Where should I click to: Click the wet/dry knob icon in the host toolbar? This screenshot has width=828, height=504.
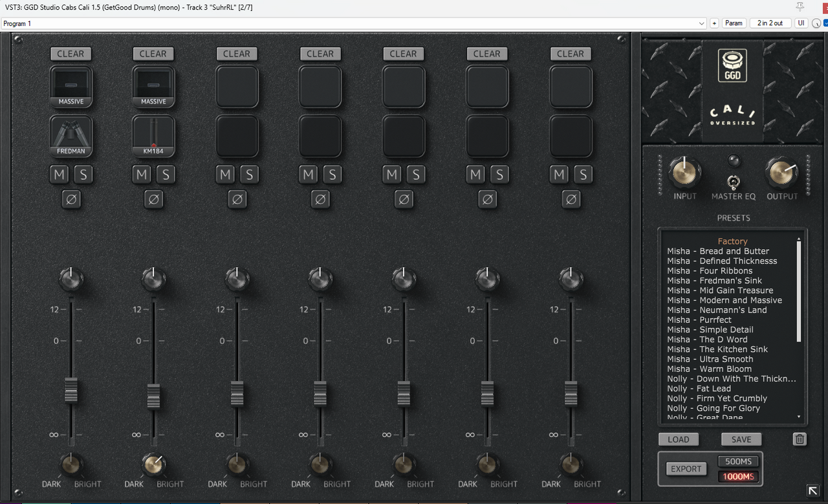tap(816, 23)
